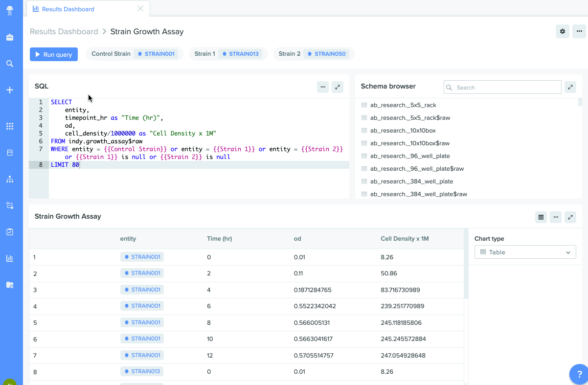Click the Run query button
Viewport: 588px width, 385px height.
tap(54, 54)
